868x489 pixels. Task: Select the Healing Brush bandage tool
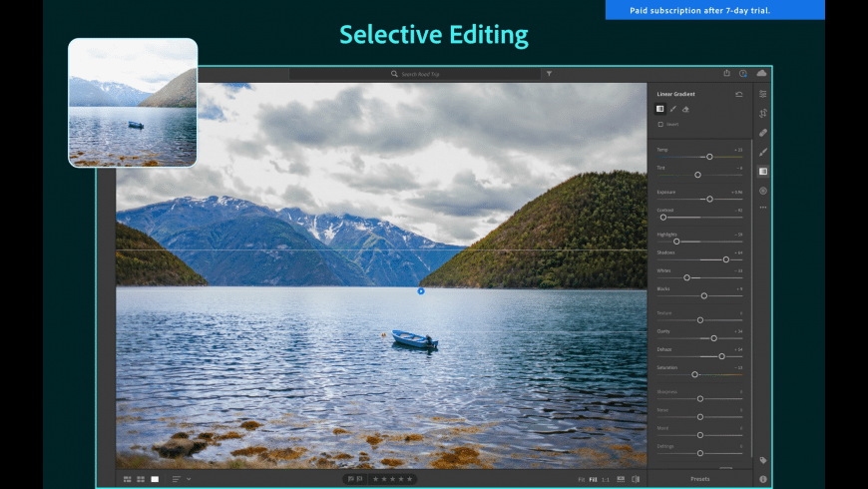[763, 133]
